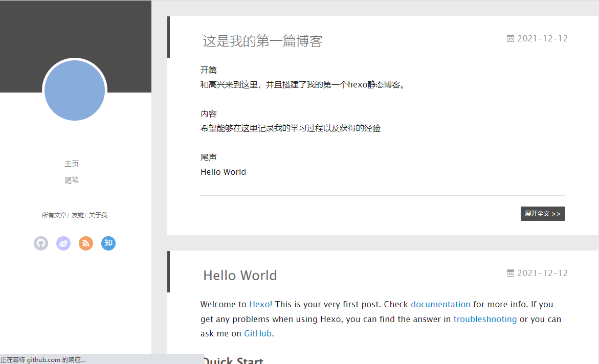Open 关于我 section
599x364 pixels.
[98, 215]
